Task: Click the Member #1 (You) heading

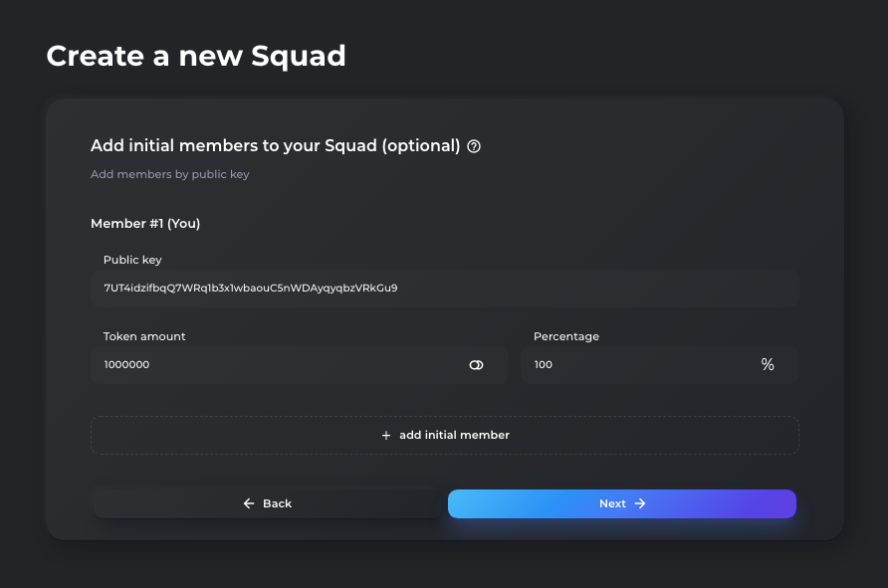Action: click(x=145, y=224)
